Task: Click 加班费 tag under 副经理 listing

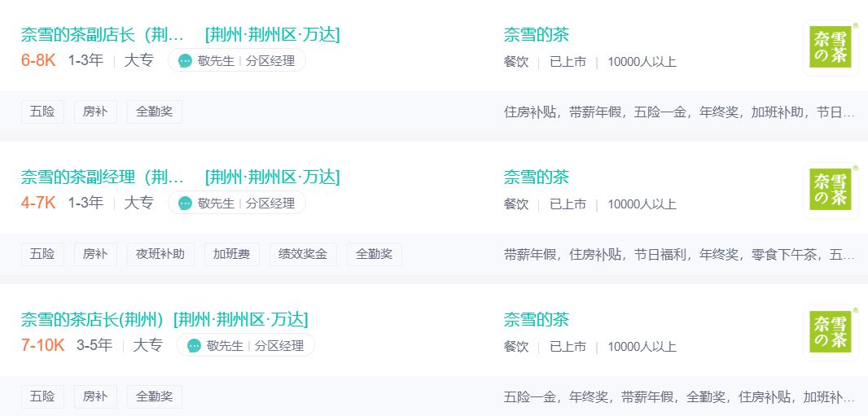Action: click(232, 255)
